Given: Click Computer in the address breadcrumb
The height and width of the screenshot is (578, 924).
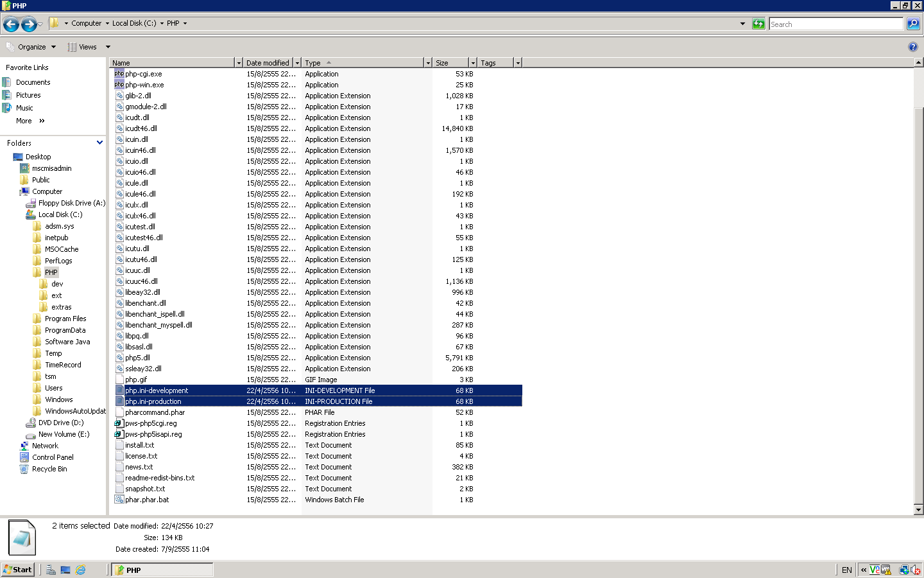Looking at the screenshot, I should click(87, 23).
